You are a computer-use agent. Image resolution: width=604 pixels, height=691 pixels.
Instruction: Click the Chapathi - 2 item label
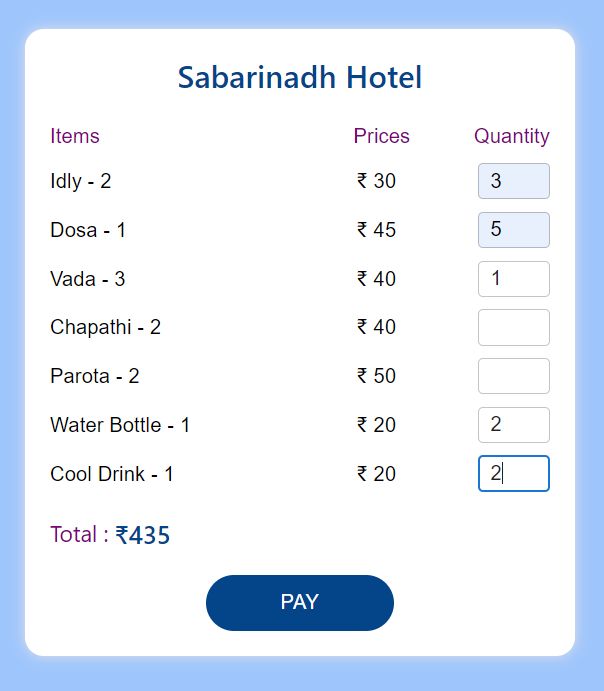tap(105, 327)
